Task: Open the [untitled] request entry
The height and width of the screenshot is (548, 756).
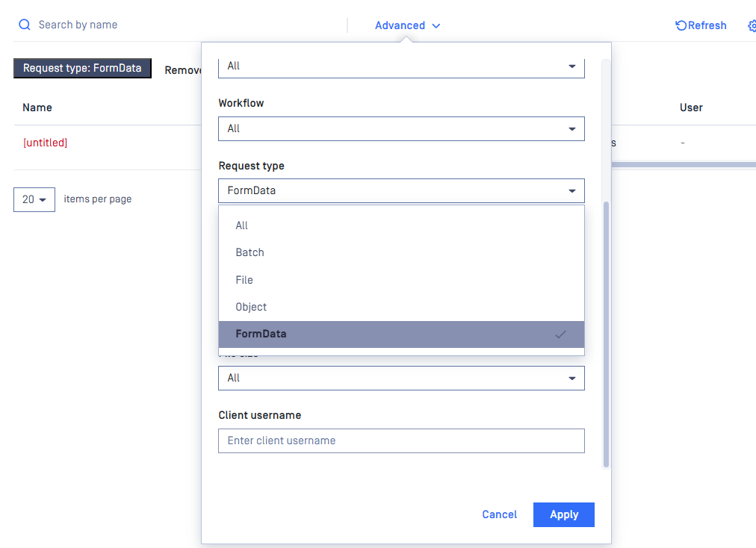Action: [46, 143]
